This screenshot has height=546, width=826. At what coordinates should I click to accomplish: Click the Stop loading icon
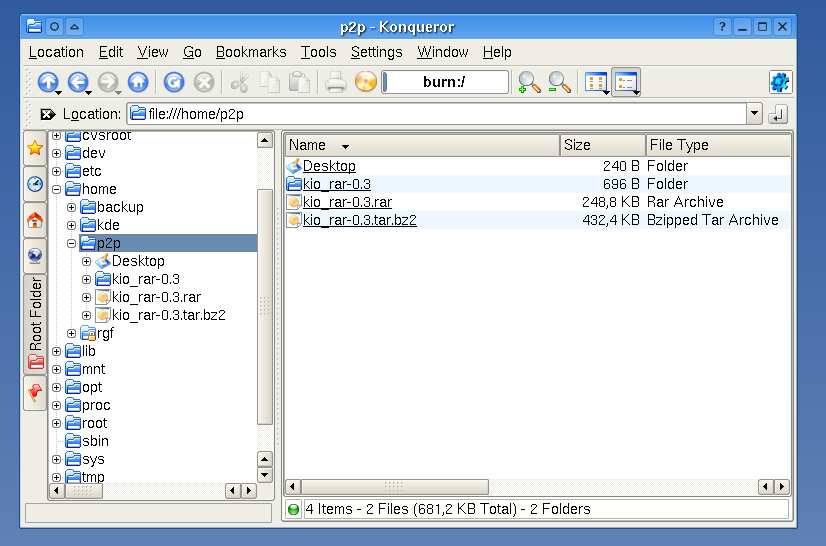[x=204, y=82]
